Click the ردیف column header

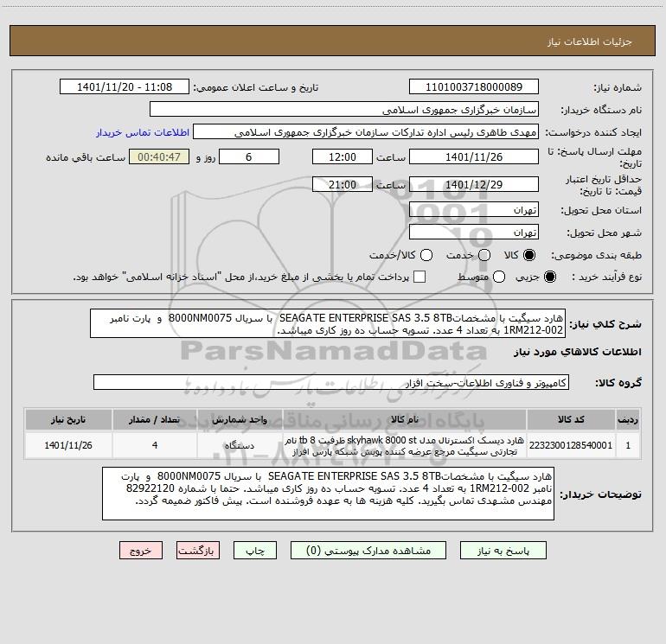628,420
